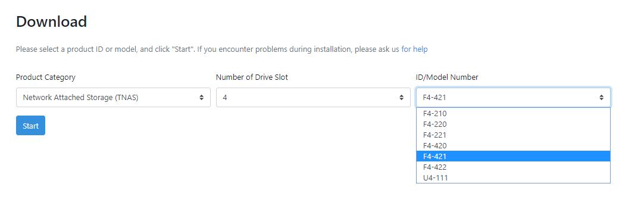Choose F4-221 in the dropdown list
This screenshot has width=644, height=221.
(514, 135)
